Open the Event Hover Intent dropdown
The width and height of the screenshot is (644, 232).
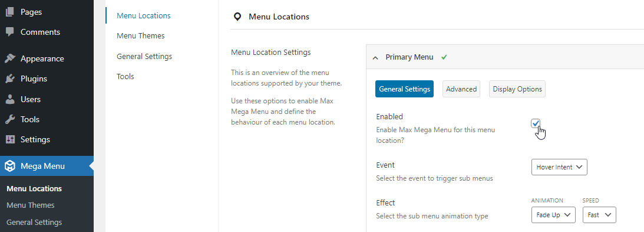click(x=559, y=167)
